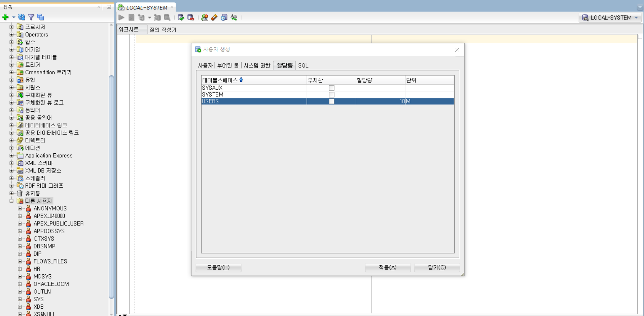Click the 도움말(H) help button
The image size is (644, 316).
coord(218,267)
